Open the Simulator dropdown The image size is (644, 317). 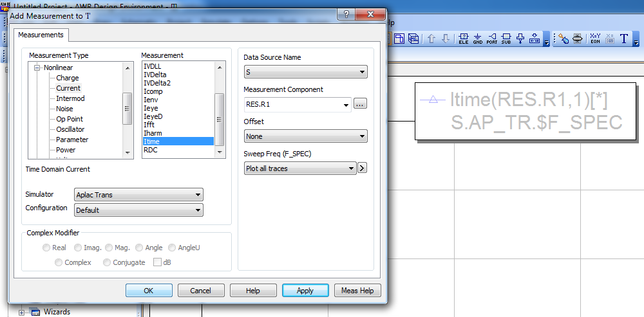tap(139, 195)
